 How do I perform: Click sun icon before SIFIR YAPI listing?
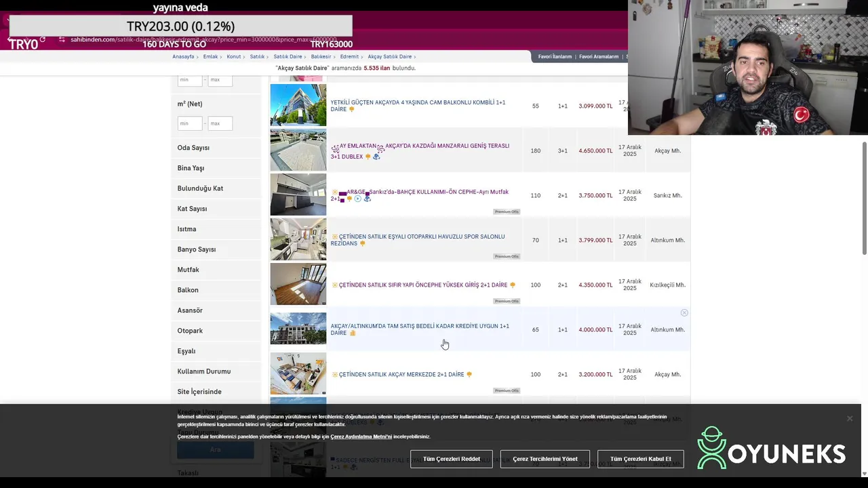(x=334, y=285)
